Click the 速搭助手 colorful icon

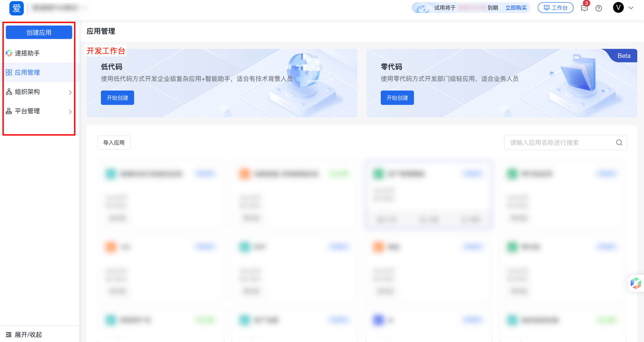pyautogui.click(x=9, y=53)
